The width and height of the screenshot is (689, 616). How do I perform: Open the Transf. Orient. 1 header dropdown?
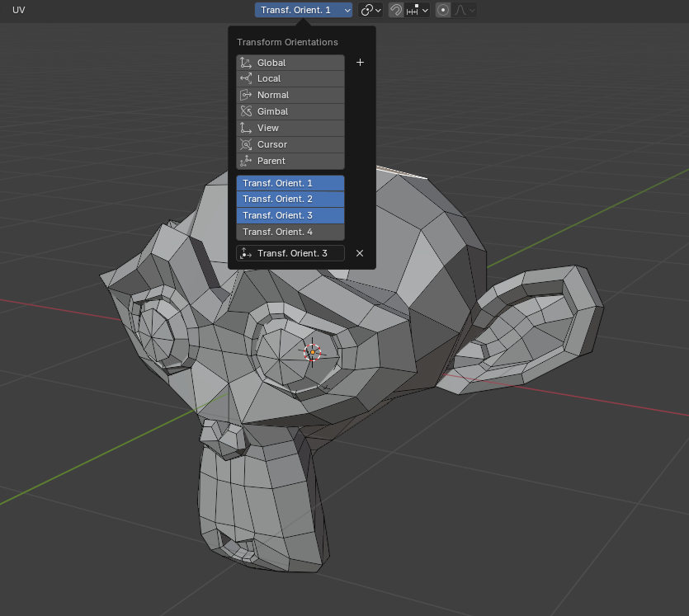(x=303, y=10)
